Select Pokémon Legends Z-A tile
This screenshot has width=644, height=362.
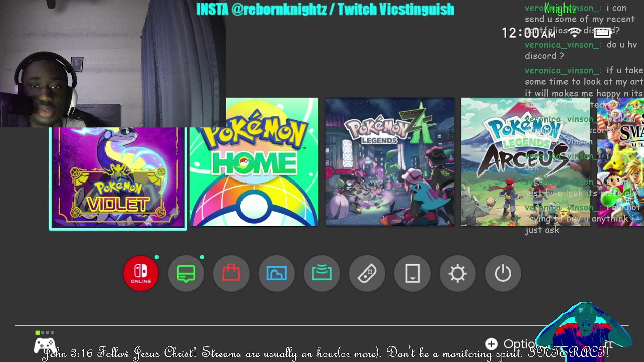click(390, 162)
